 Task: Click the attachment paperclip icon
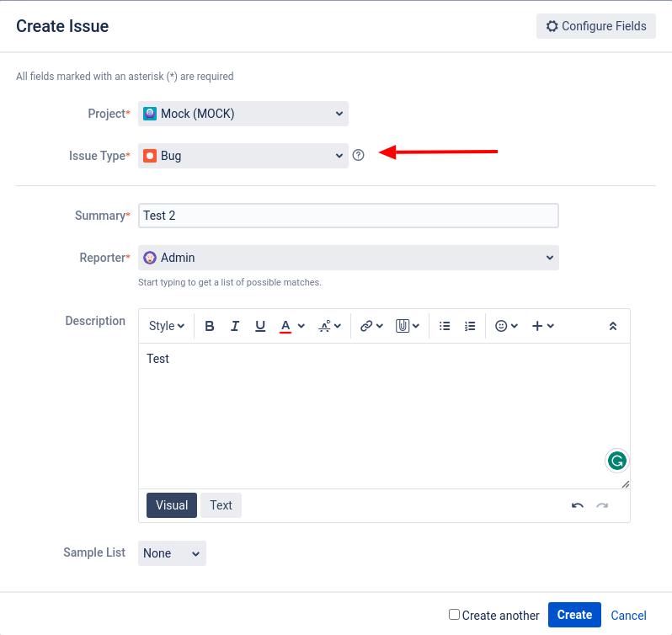[x=402, y=326]
